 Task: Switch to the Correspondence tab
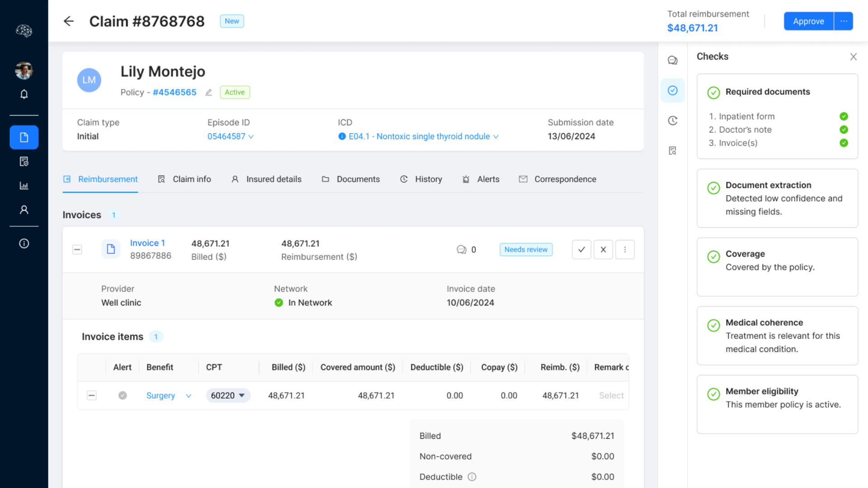point(558,179)
